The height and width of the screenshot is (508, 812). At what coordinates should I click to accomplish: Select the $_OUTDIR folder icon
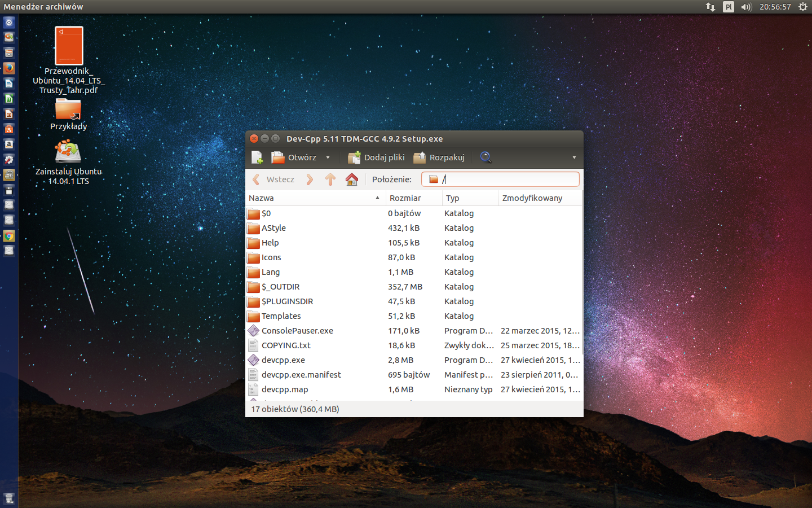pyautogui.click(x=253, y=287)
